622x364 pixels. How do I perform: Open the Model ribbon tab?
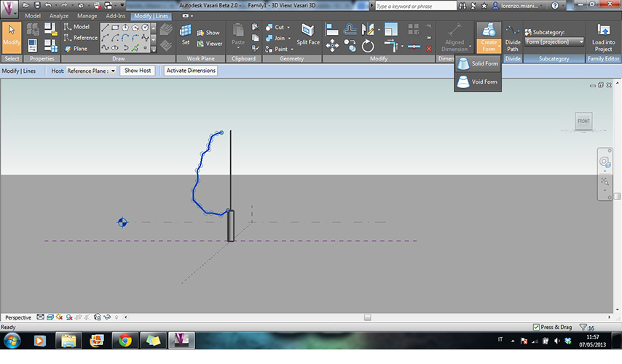[x=33, y=16]
